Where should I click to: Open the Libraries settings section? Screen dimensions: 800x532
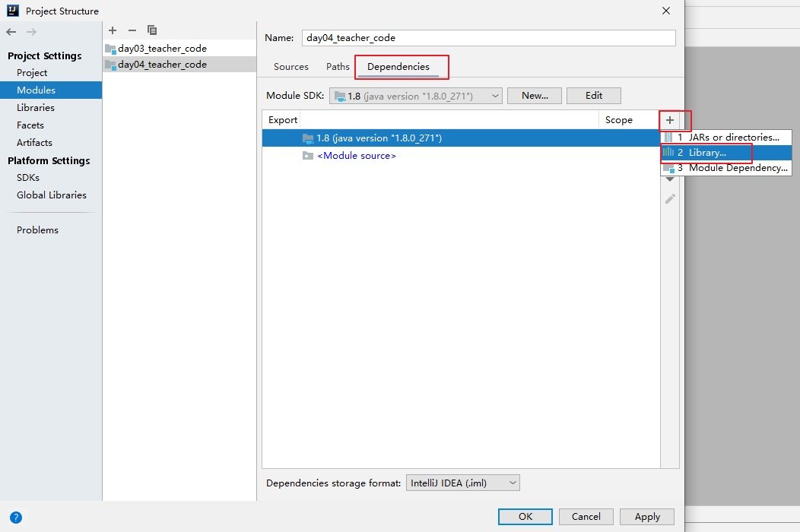[35, 108]
